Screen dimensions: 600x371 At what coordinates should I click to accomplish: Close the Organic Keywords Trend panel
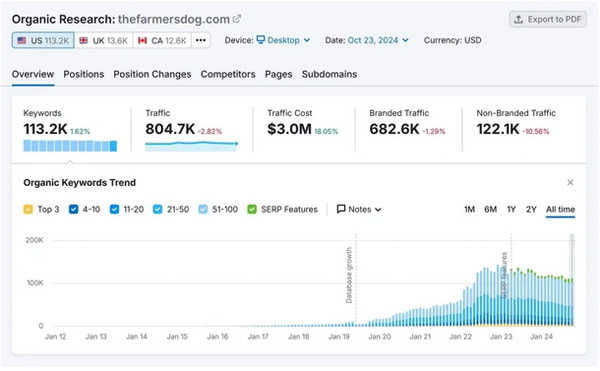[x=570, y=182]
